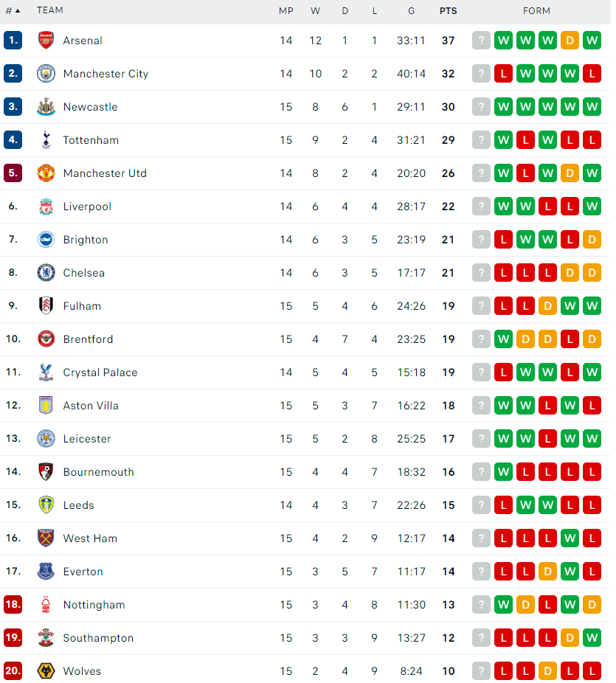This screenshot has width=616, height=683.
Task: Click the Chelsea team name
Action: tap(83, 273)
